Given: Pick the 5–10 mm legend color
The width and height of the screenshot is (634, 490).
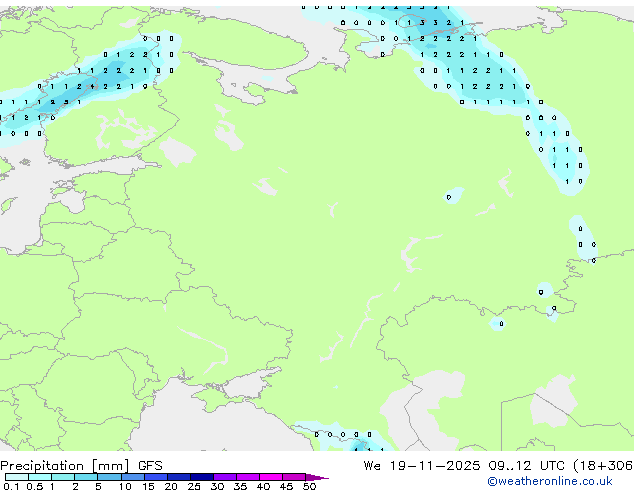Looking at the screenshot, I should tap(109, 477).
